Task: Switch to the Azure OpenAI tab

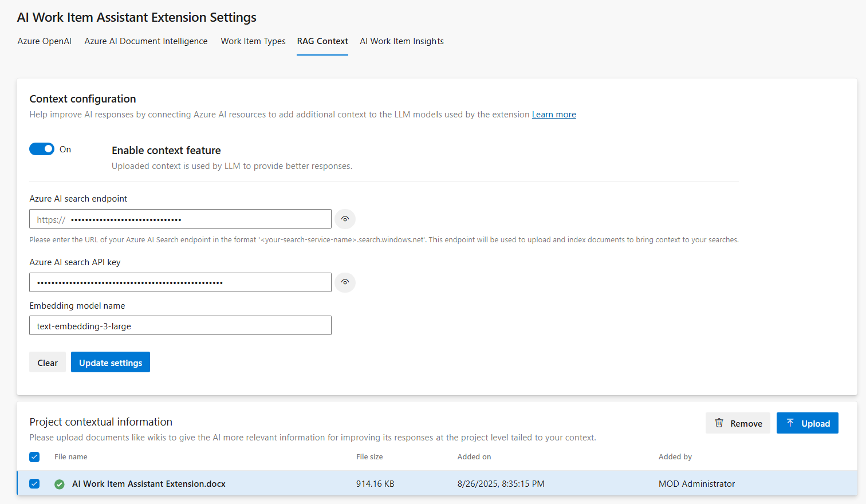Action: tap(44, 41)
